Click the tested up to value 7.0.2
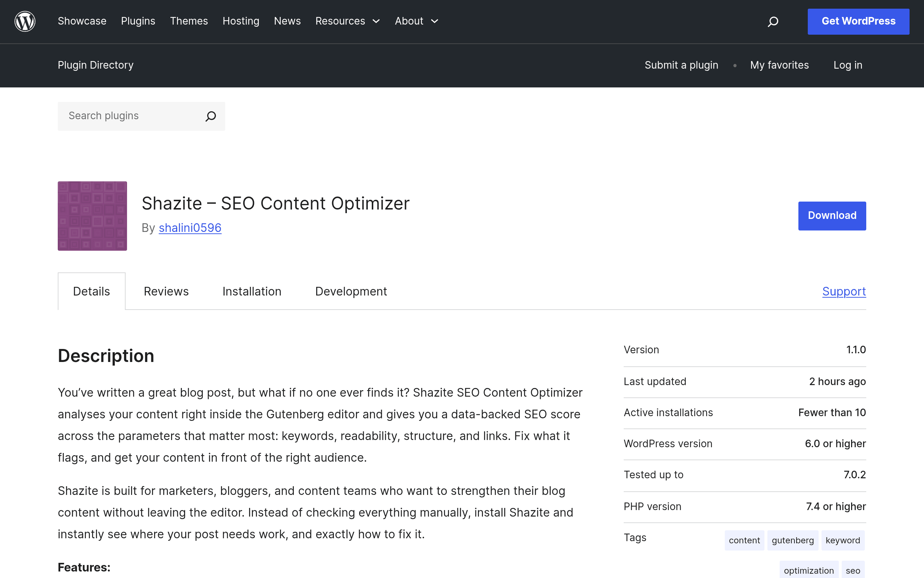 click(854, 475)
